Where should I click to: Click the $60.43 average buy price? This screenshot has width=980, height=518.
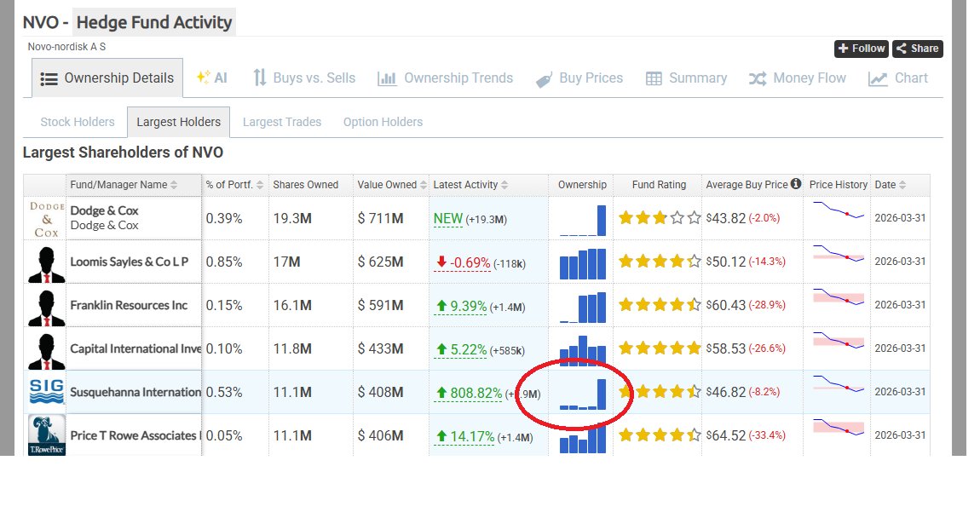point(725,305)
